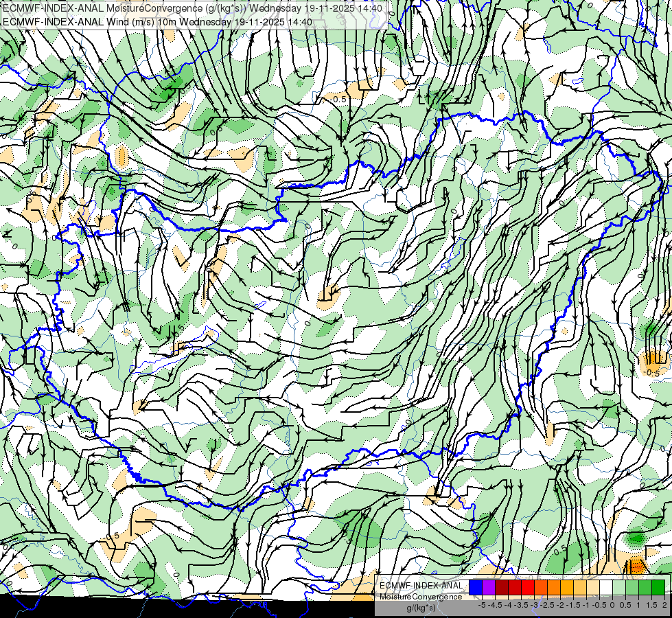Click the legend's -4 tick label
This screenshot has width=672, height=618.
(508, 605)
